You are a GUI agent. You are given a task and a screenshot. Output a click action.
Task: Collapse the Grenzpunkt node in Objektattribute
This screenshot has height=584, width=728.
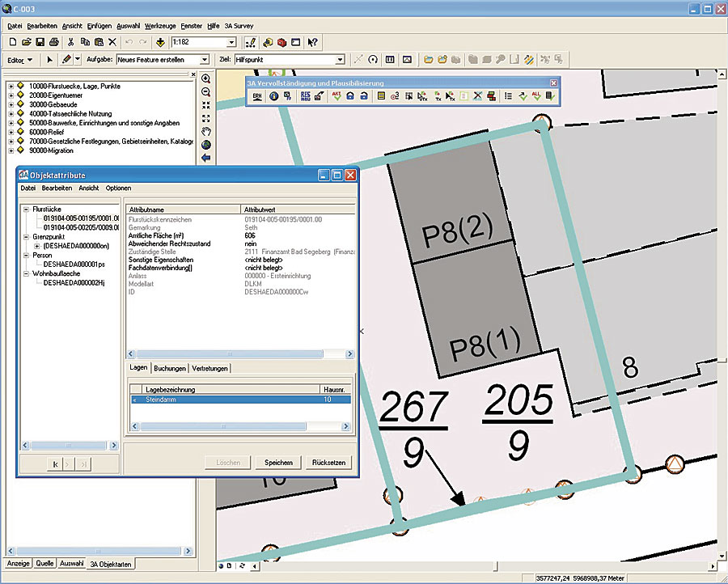pos(27,237)
